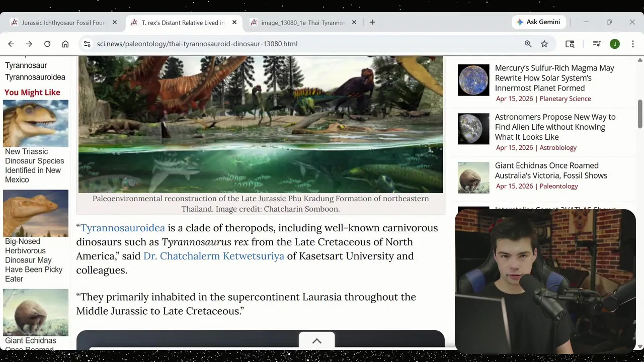Open the Tyrannosaur tag in left sidebar

coord(26,65)
